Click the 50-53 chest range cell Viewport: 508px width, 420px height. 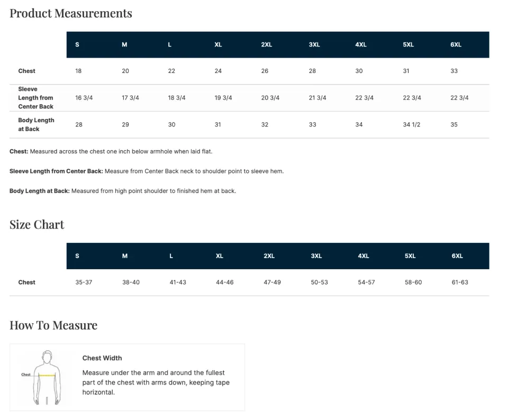point(319,282)
